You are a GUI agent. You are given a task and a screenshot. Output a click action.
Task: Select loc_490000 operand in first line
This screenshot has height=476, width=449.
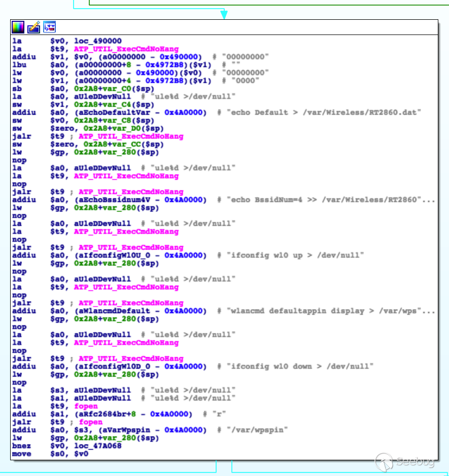click(x=98, y=41)
